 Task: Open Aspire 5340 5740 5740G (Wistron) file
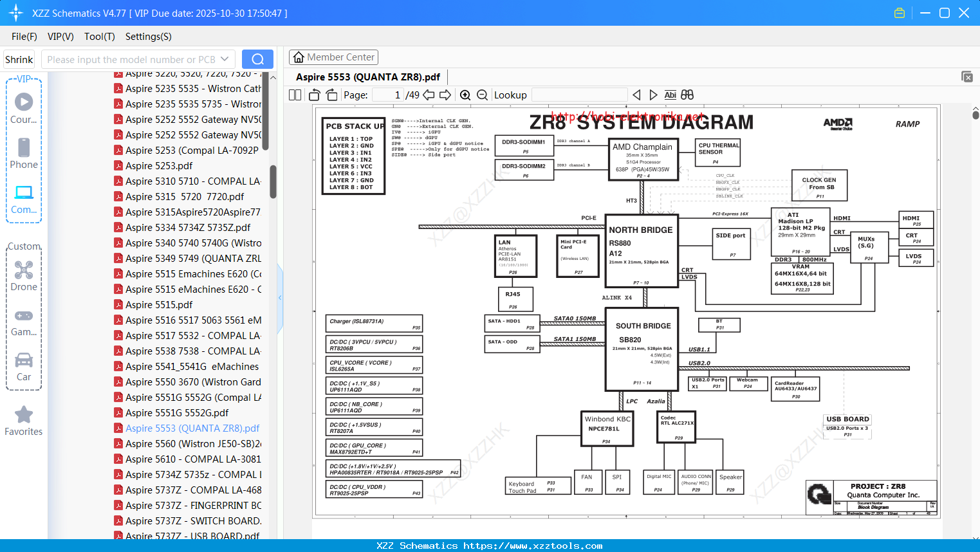point(188,243)
